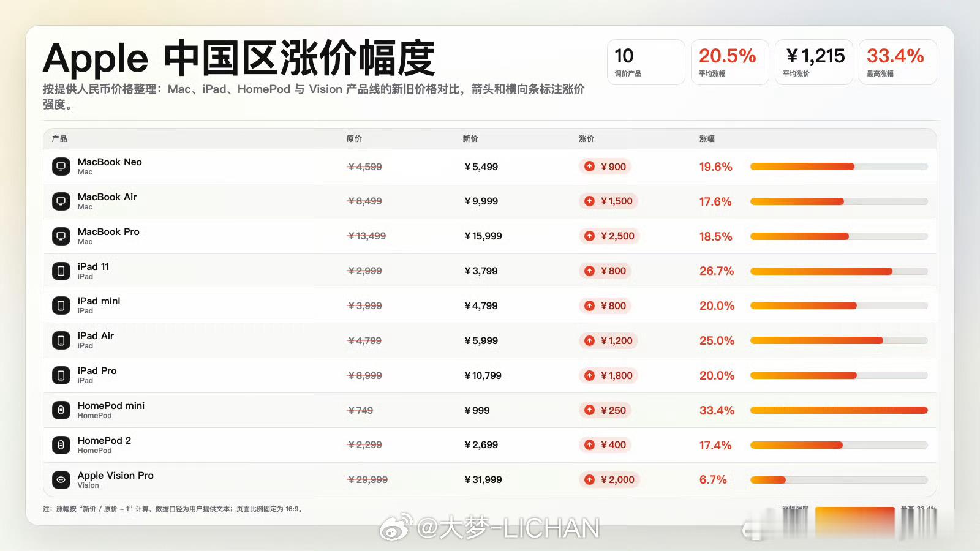The width and height of the screenshot is (980, 551).
Task: Click the 17.4% increase percentage
Action: tap(715, 445)
